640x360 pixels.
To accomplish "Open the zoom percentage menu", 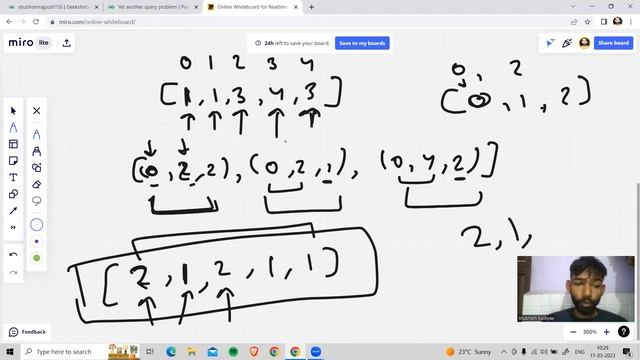I will [x=590, y=332].
